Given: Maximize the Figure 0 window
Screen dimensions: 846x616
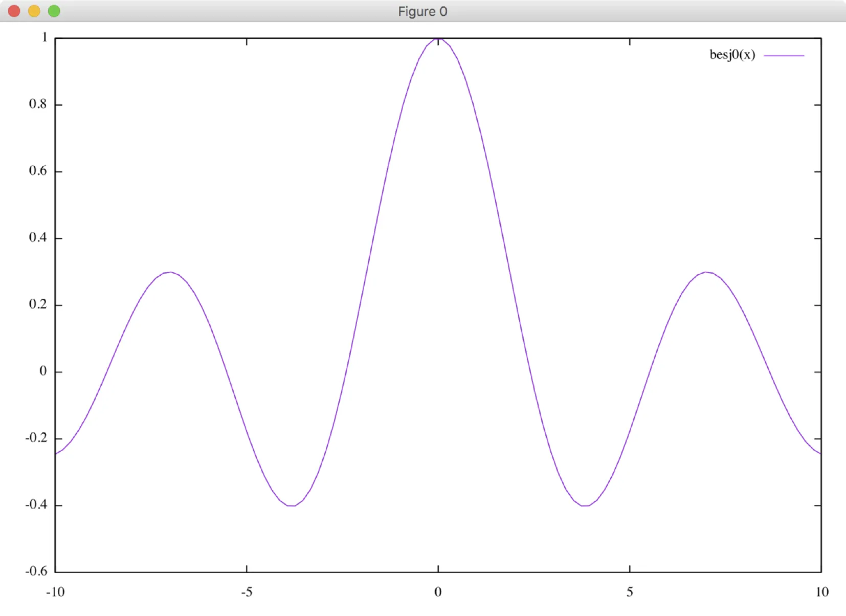Looking at the screenshot, I should tap(54, 11).
